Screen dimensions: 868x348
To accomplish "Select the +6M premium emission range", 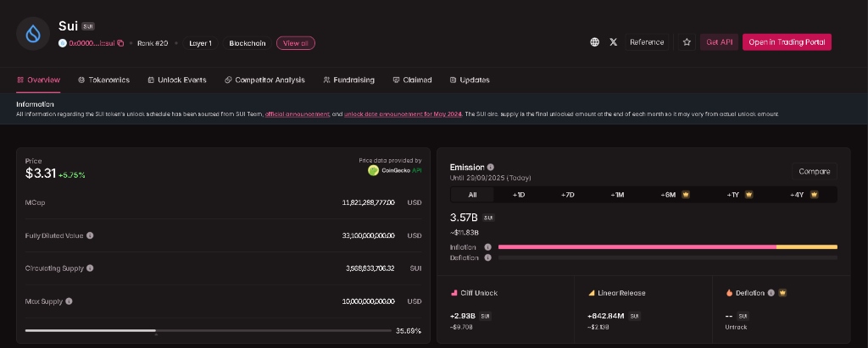I will (674, 195).
